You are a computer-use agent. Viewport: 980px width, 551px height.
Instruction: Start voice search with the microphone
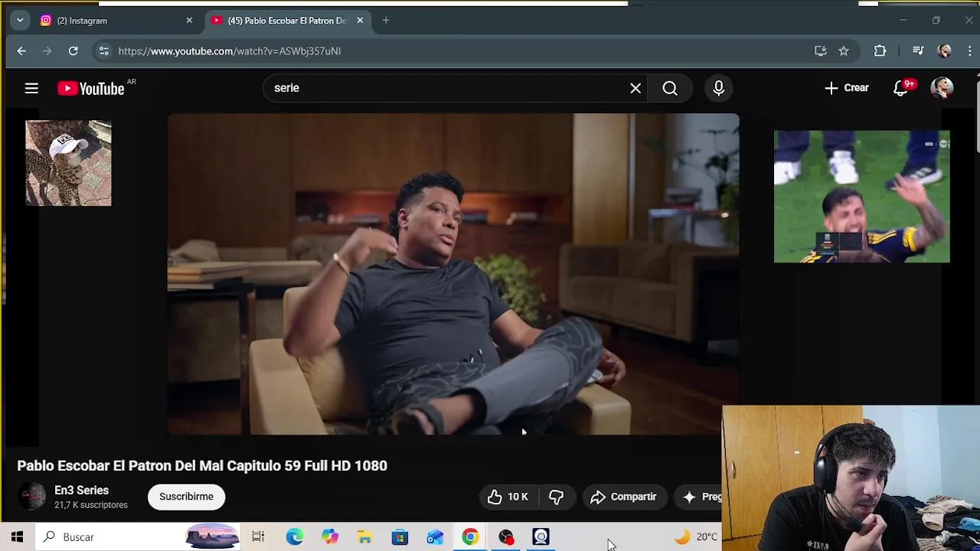coord(718,88)
